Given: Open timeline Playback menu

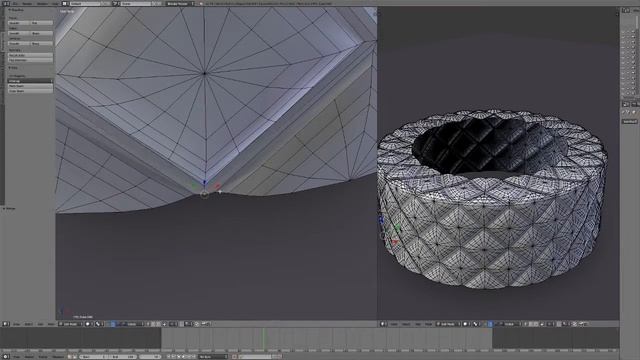Looking at the screenshot, I should coord(58,357).
